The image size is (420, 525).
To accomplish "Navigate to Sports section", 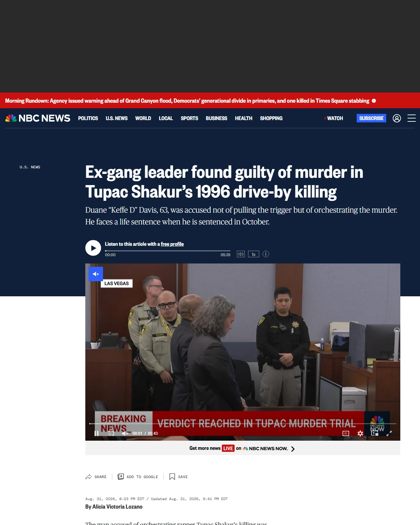I will (x=189, y=118).
